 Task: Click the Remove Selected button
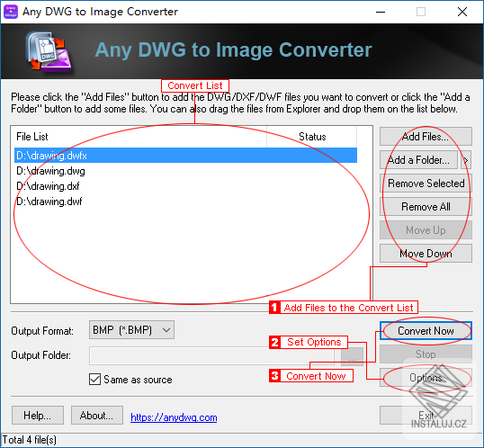click(426, 184)
